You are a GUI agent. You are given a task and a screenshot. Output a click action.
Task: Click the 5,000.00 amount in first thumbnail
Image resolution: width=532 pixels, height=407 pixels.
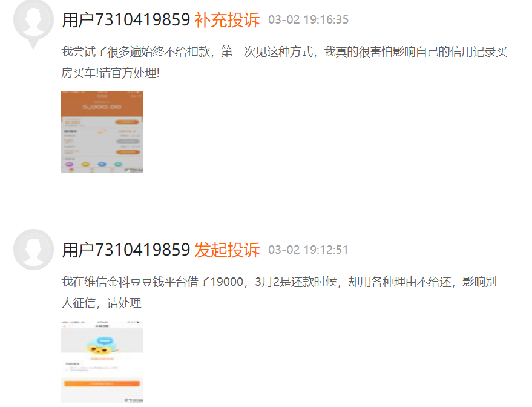click(x=102, y=107)
